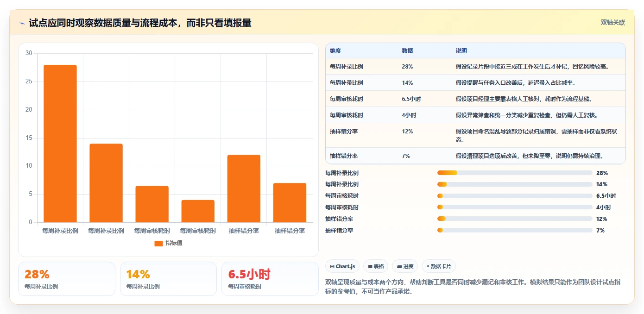Click the description starting 假设项目经理主要靠表格
This screenshot has height=314, width=644.
524,99
